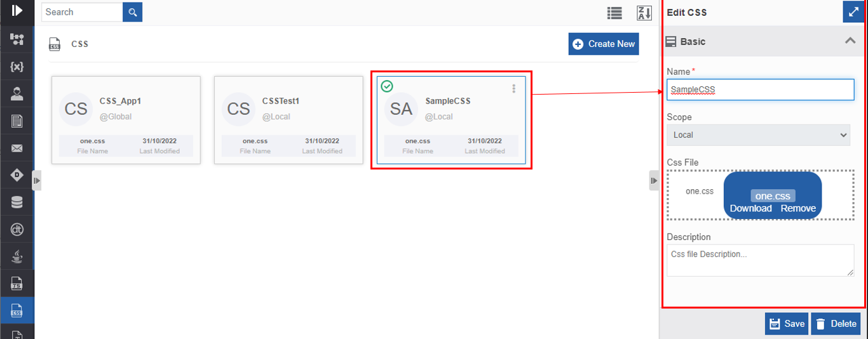Click the Name field containing SampleCSS
This screenshot has height=339, width=868.
tap(760, 90)
